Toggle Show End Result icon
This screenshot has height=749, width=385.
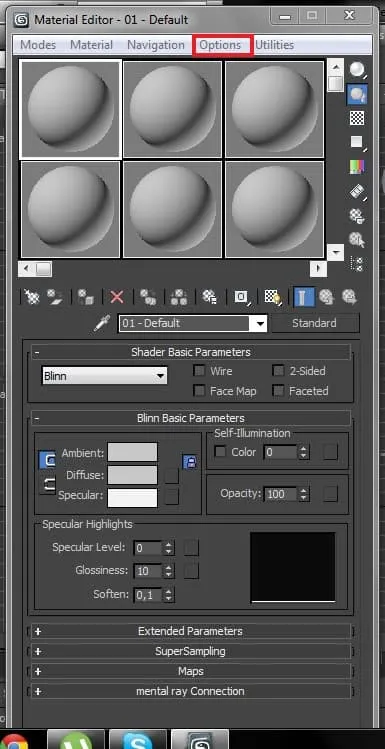304,297
